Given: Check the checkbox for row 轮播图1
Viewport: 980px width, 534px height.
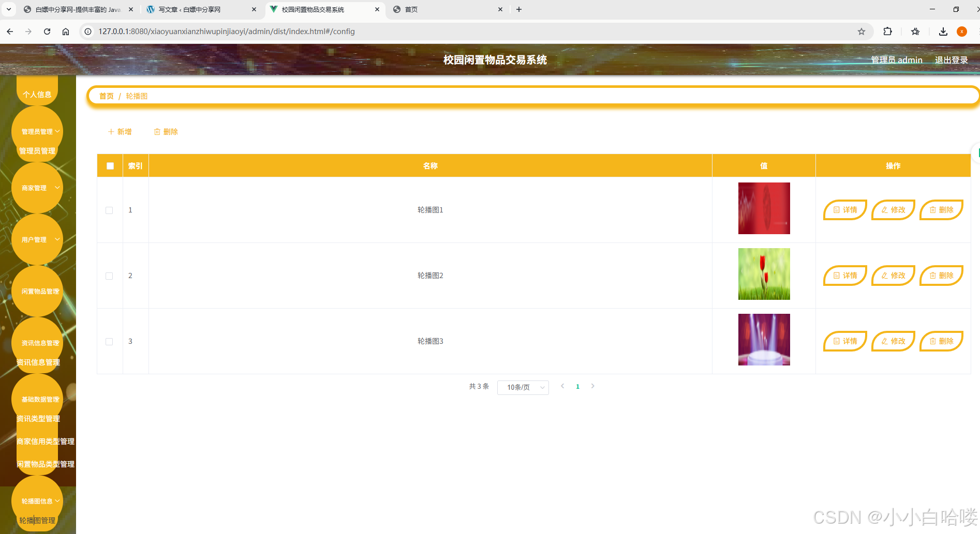Looking at the screenshot, I should click(x=109, y=210).
